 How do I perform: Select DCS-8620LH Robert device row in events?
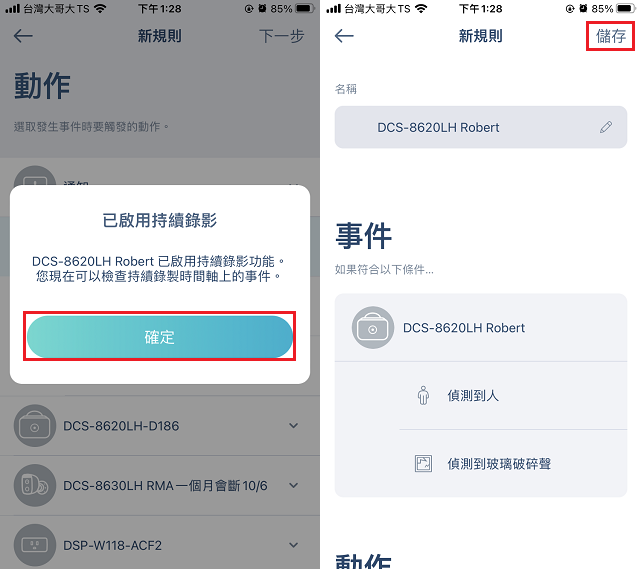point(481,328)
